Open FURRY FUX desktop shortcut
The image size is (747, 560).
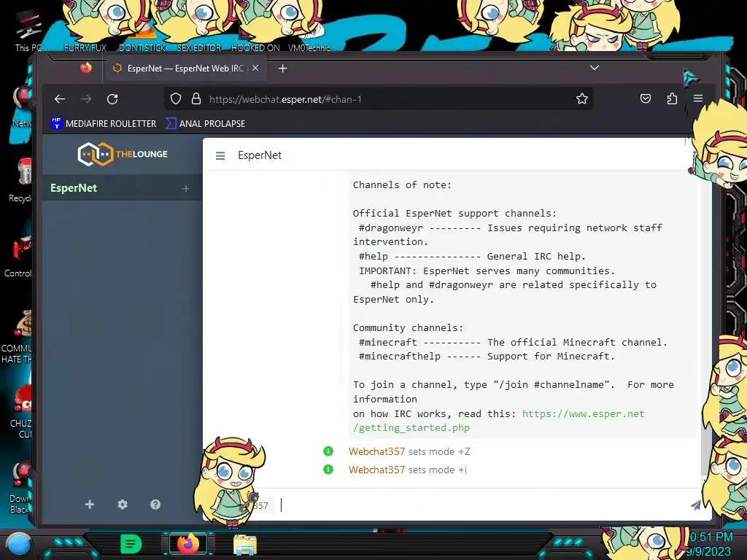click(85, 47)
